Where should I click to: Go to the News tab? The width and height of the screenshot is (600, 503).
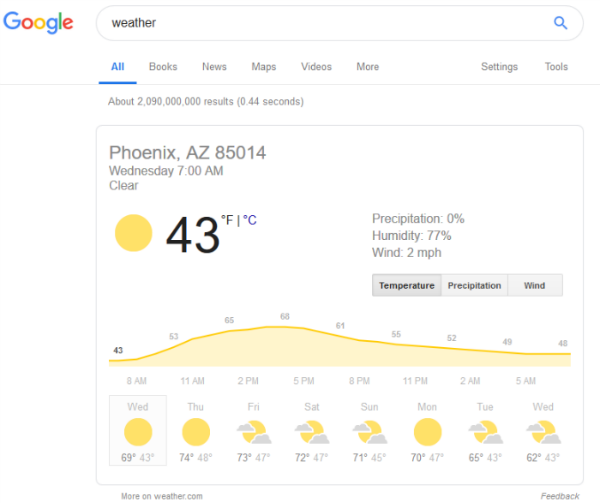point(214,67)
